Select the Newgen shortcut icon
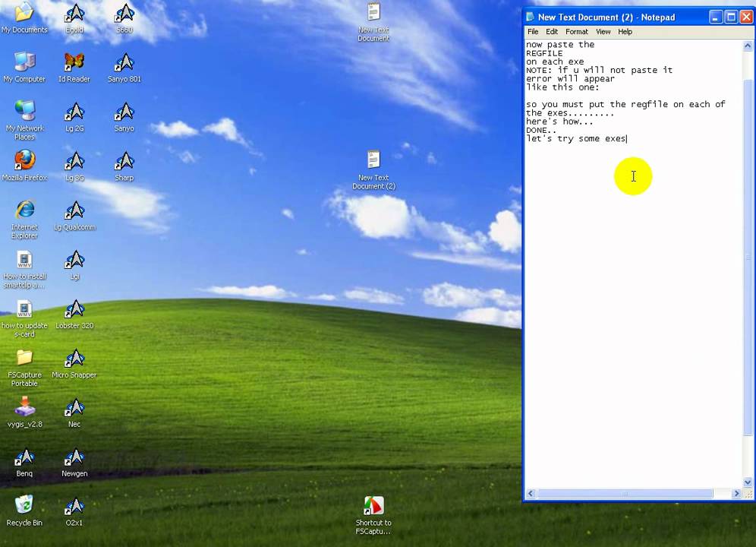The image size is (756, 547). [74, 463]
